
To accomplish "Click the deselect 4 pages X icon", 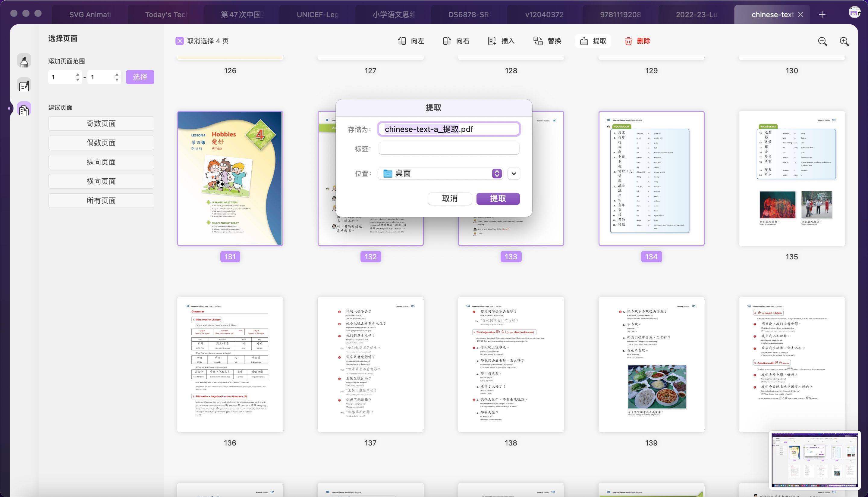I will pos(180,41).
